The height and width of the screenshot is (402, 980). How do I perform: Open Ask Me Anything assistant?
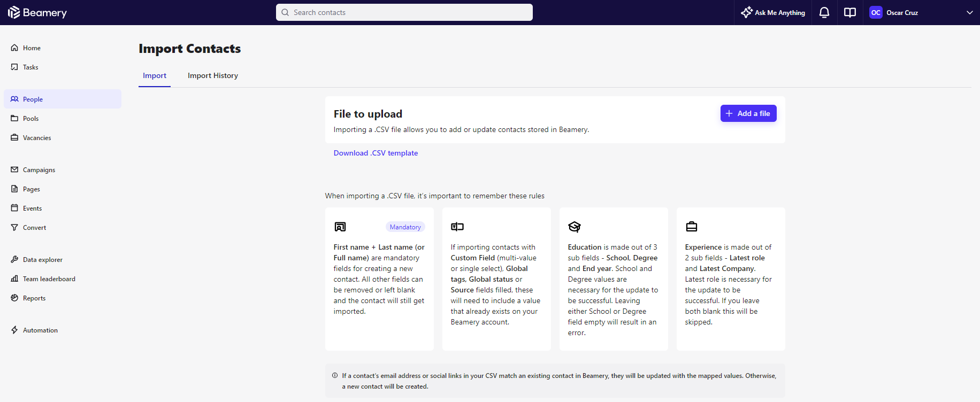point(773,12)
